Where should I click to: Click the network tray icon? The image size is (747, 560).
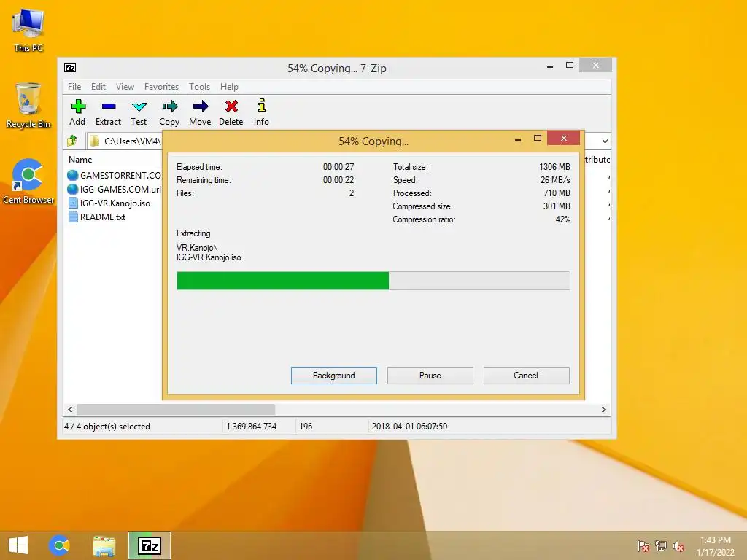coord(660,546)
